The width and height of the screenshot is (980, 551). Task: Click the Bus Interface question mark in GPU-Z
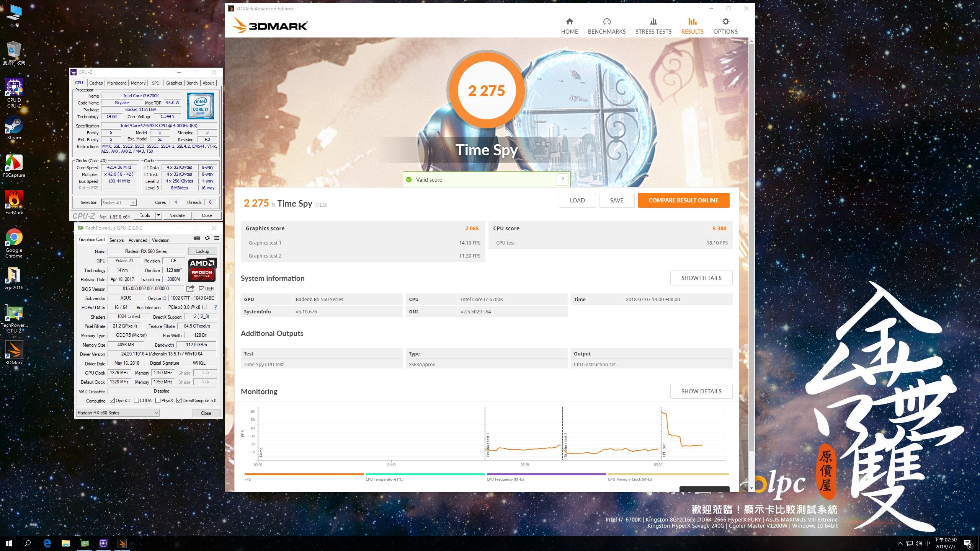point(216,307)
